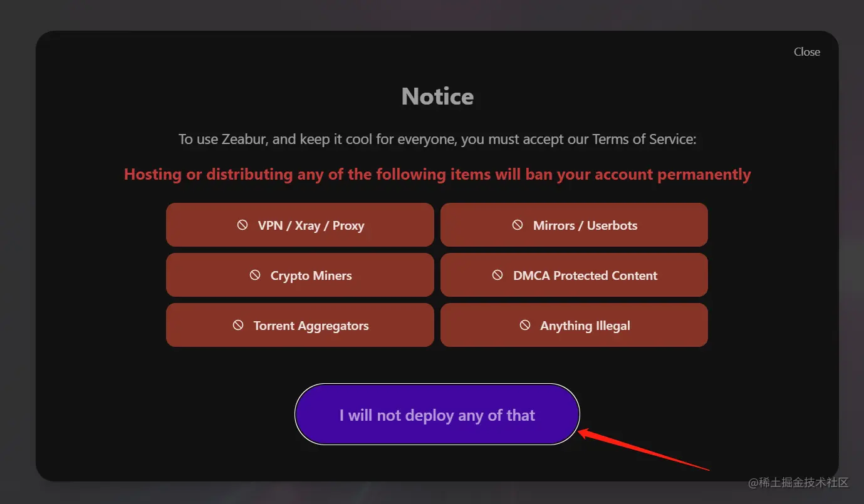Select the Torrent Aggregators restriction chip
Image resolution: width=864 pixels, height=504 pixels.
(x=300, y=325)
